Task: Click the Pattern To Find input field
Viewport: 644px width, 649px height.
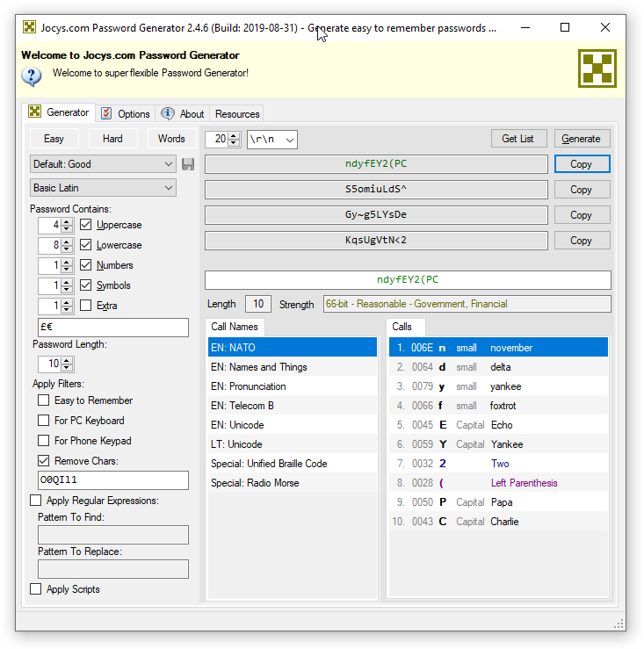Action: click(113, 535)
